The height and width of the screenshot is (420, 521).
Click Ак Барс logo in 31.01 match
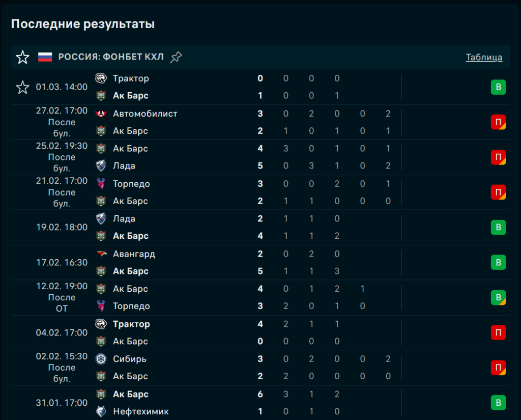(101, 394)
